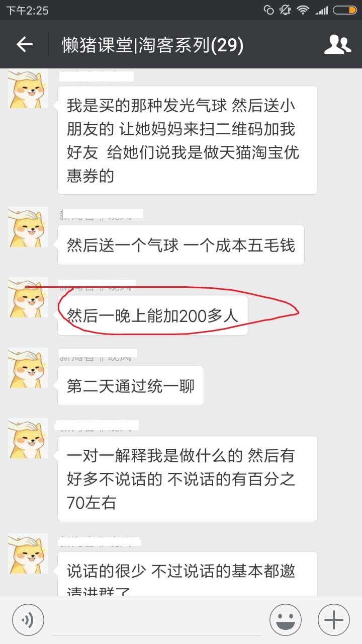Select the 一个成本五毛钱 message bubble
Screen dimensions: 362x644
[x=181, y=245]
